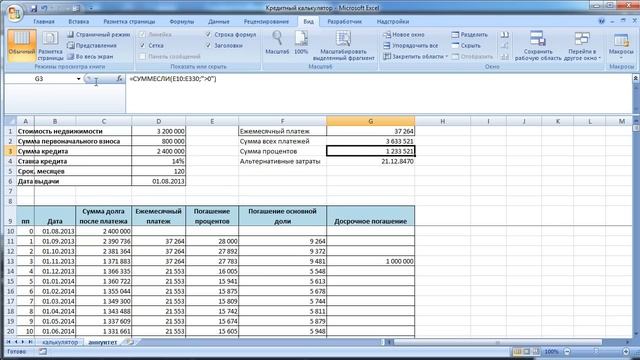Viewport: 640px width, 360px height.
Task: Open the Главная ribbon tab
Action: click(x=44, y=22)
